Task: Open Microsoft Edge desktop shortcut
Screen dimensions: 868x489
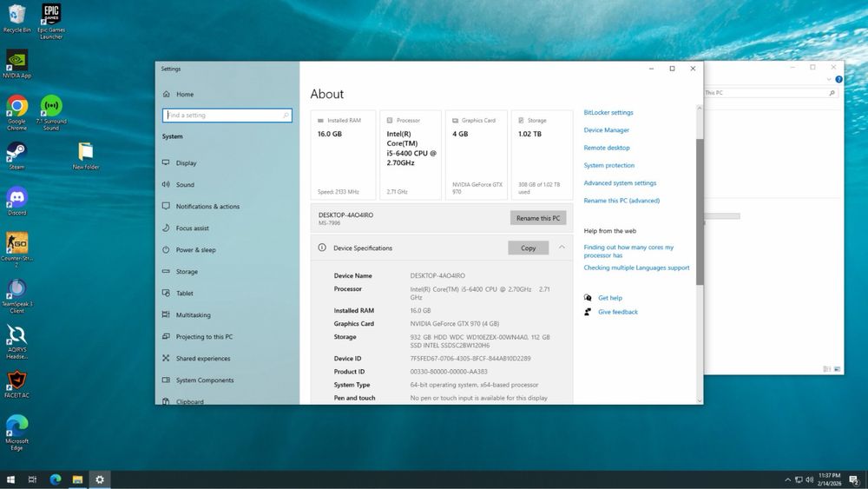Action: (16, 433)
